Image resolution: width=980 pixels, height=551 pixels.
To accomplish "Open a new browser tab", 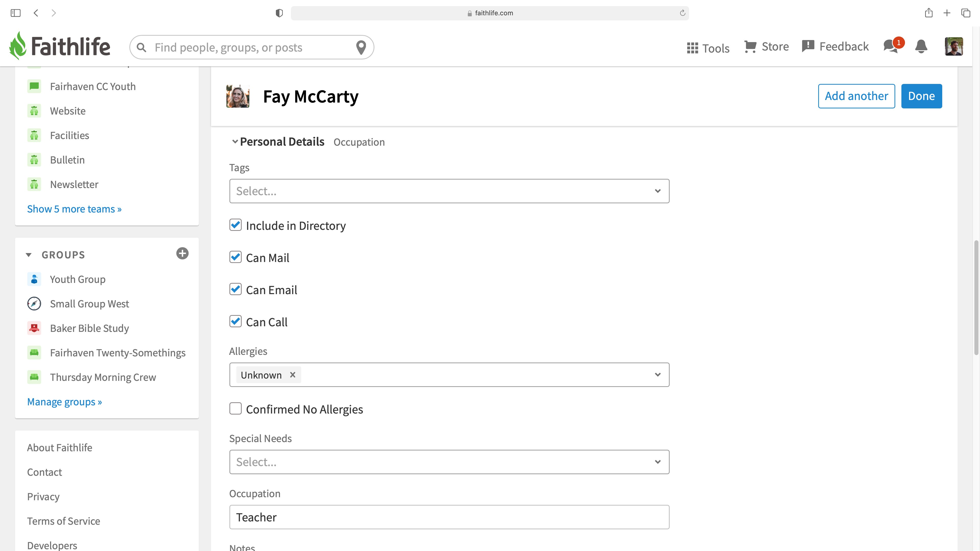I will [x=947, y=13].
